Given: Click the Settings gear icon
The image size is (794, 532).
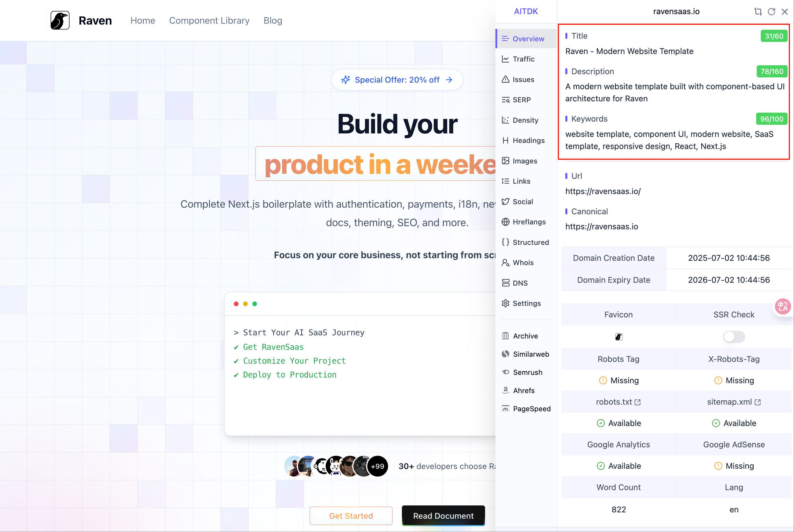Looking at the screenshot, I should pos(505,303).
